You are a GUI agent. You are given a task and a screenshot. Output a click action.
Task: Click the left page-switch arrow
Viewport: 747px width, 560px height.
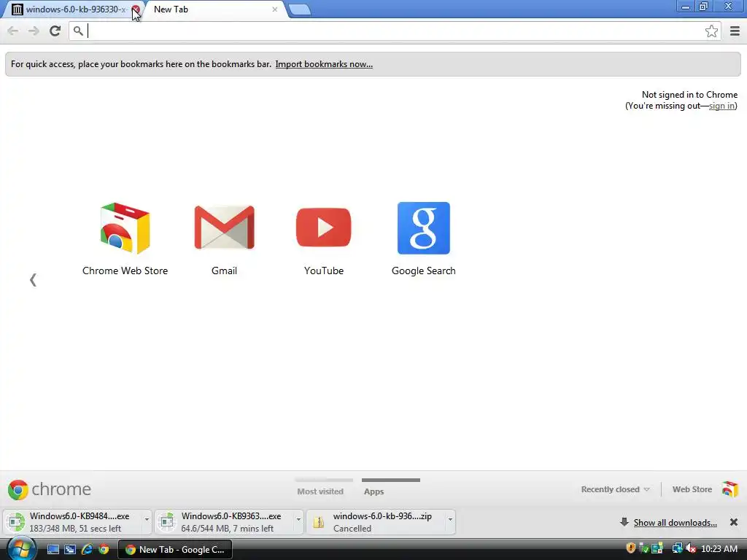[33, 279]
